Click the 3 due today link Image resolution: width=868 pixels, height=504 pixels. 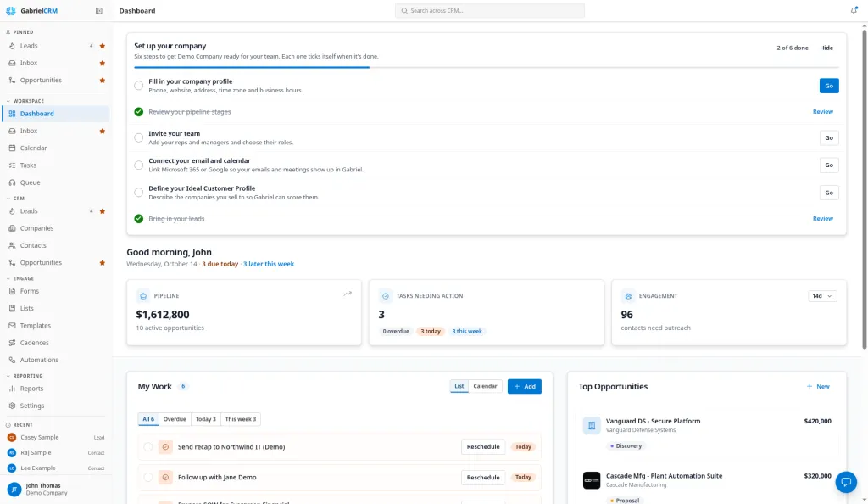click(x=220, y=264)
